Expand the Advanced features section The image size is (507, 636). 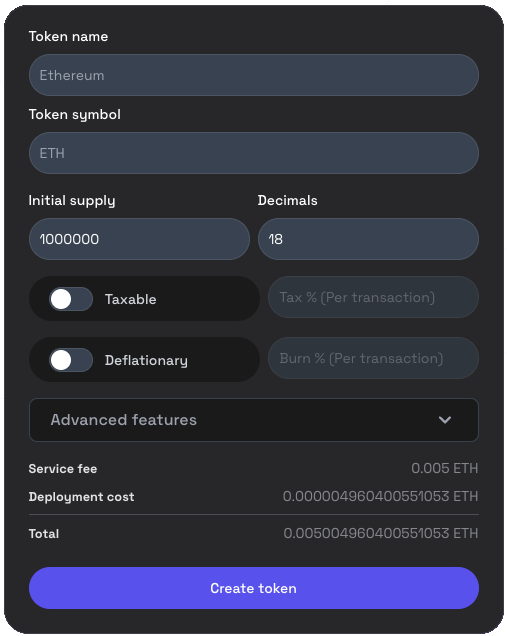tap(254, 420)
